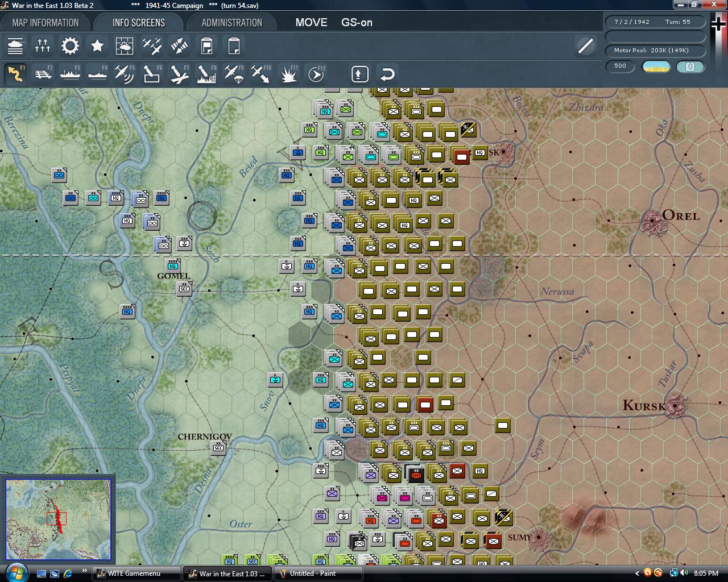
Task: Open the weather map icon
Action: (125, 46)
